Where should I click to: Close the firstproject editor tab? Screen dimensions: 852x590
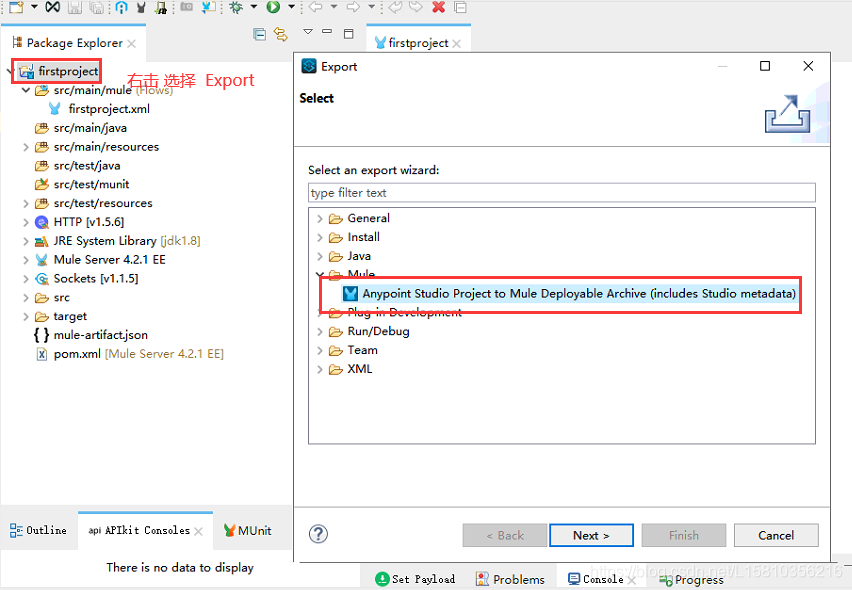coord(456,43)
